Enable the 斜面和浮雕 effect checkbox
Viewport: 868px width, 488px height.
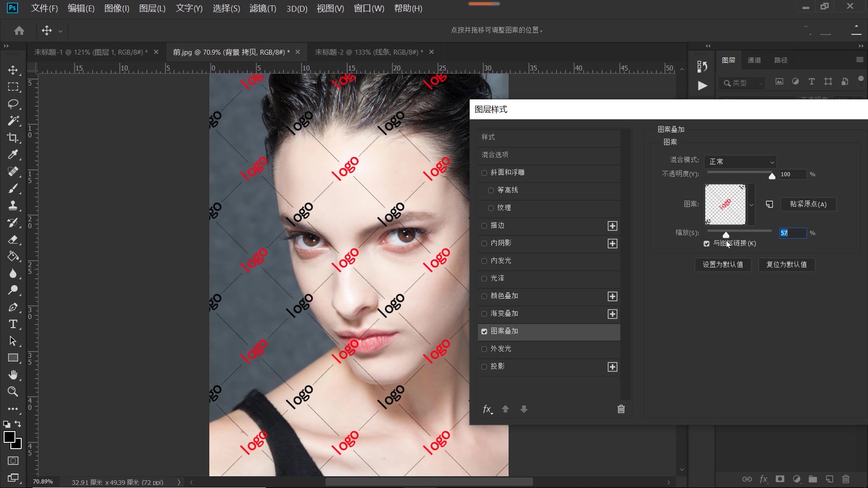point(484,173)
